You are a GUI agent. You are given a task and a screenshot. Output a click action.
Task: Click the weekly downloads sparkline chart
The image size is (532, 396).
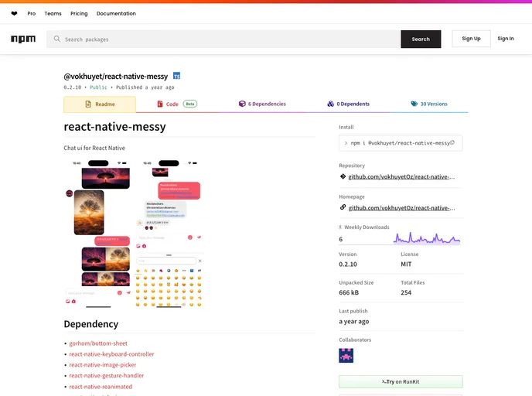point(427,238)
